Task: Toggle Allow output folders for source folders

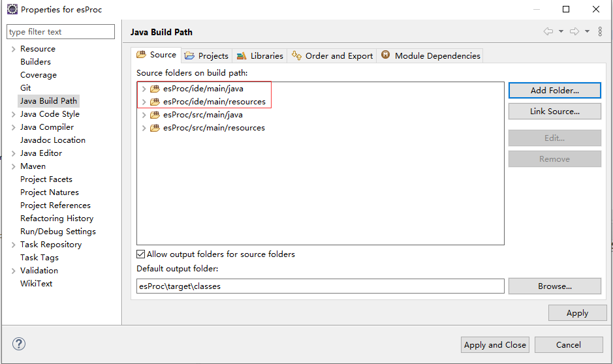Action: 141,254
